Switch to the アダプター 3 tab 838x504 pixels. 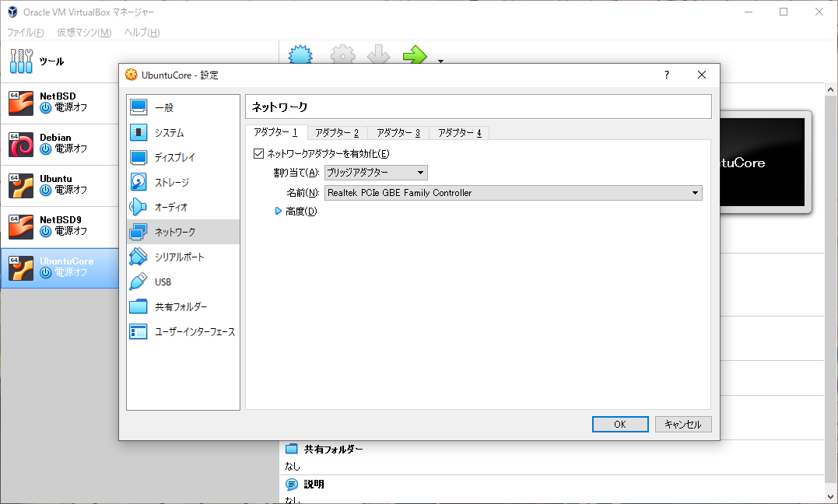point(398,132)
